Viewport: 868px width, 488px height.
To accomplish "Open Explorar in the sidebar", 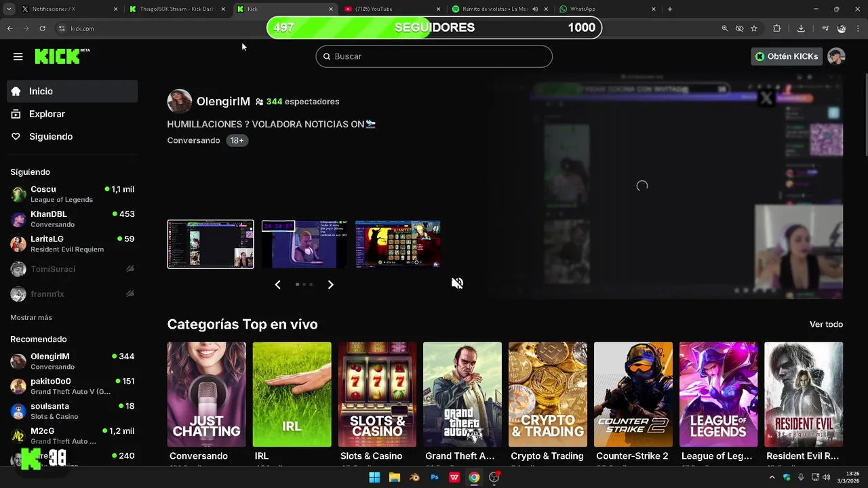I will coord(73,114).
